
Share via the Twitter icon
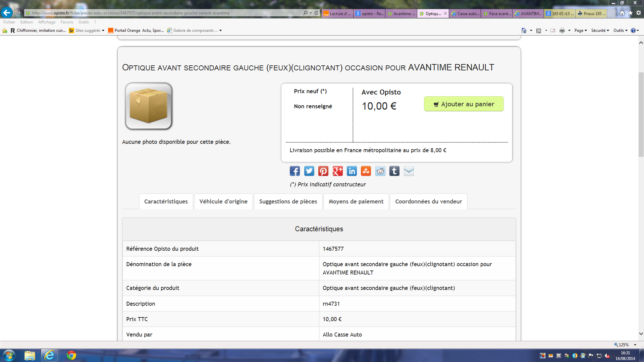click(309, 171)
